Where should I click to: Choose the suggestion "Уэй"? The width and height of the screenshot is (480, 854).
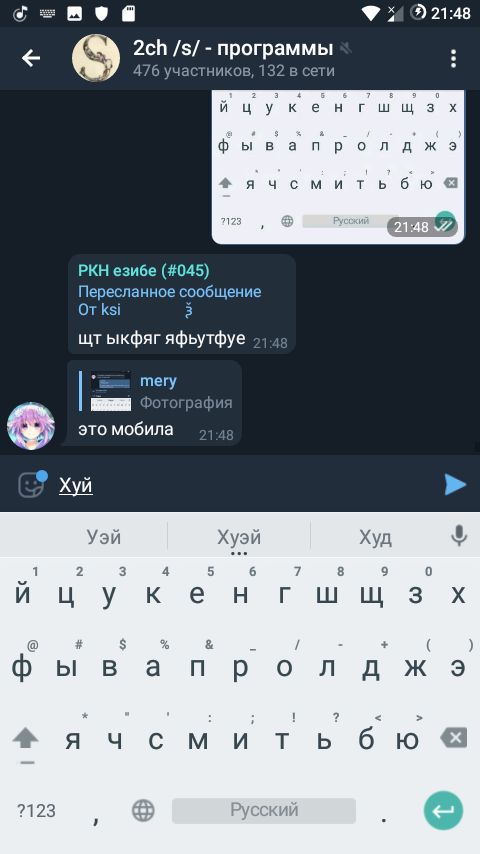point(104,538)
